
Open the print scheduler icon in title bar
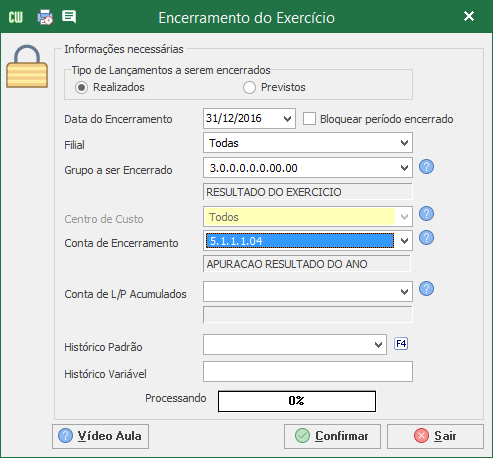[x=45, y=17]
